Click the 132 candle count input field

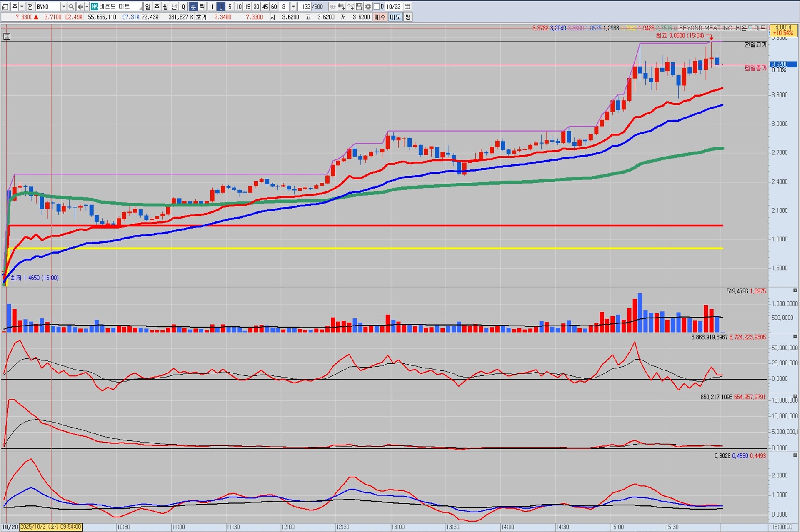coord(305,7)
